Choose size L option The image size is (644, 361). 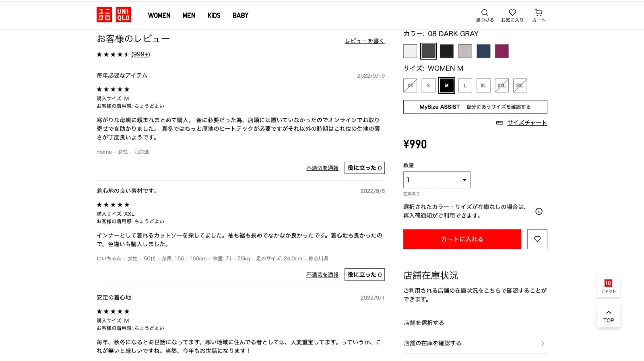tap(465, 85)
